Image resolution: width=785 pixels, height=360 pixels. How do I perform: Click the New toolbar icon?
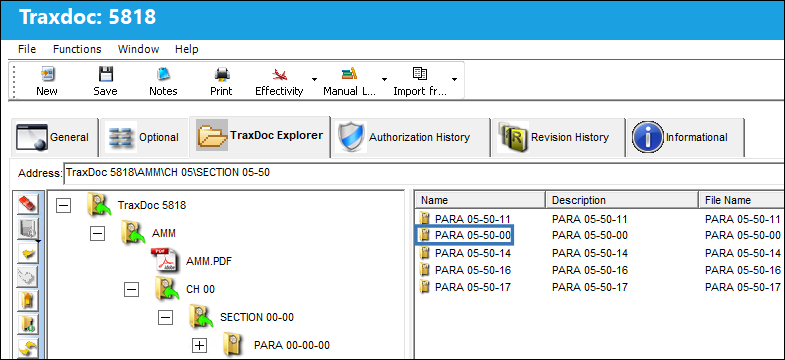click(x=48, y=75)
